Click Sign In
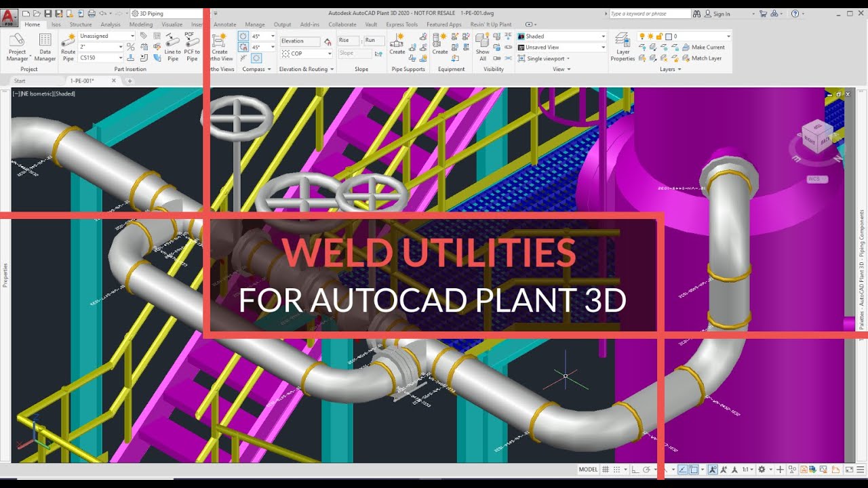The width and height of the screenshot is (868, 488). [x=717, y=14]
